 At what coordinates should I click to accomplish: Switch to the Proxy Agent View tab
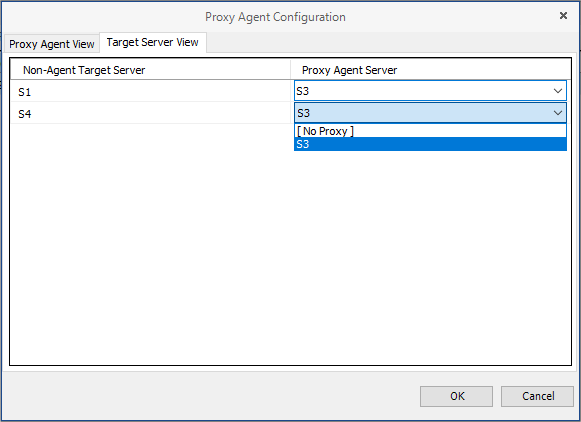[x=52, y=44]
